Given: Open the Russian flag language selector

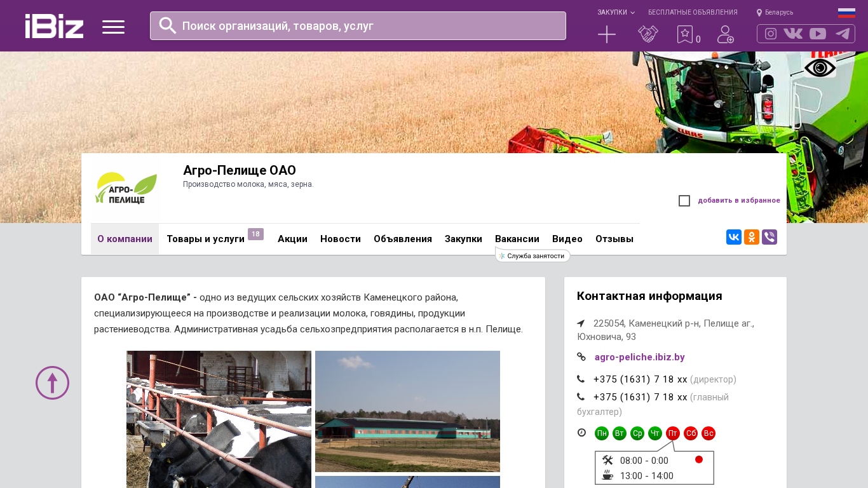Looking at the screenshot, I should [846, 12].
